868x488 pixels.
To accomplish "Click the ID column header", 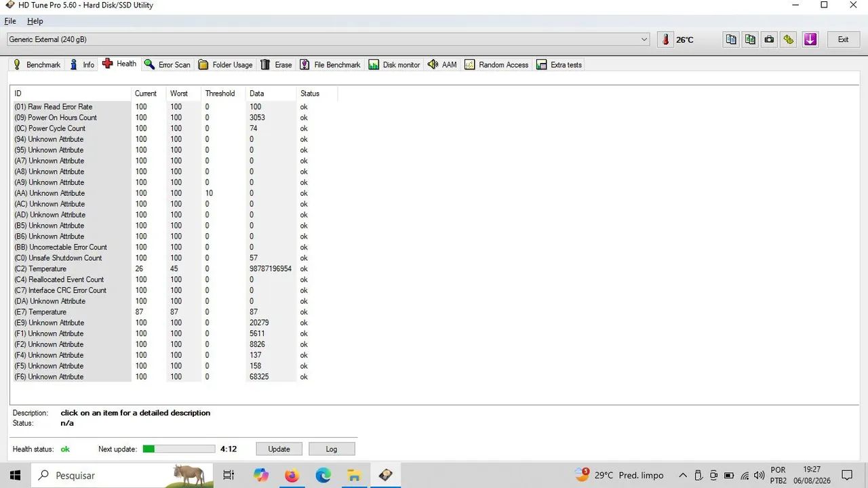I will click(71, 94).
